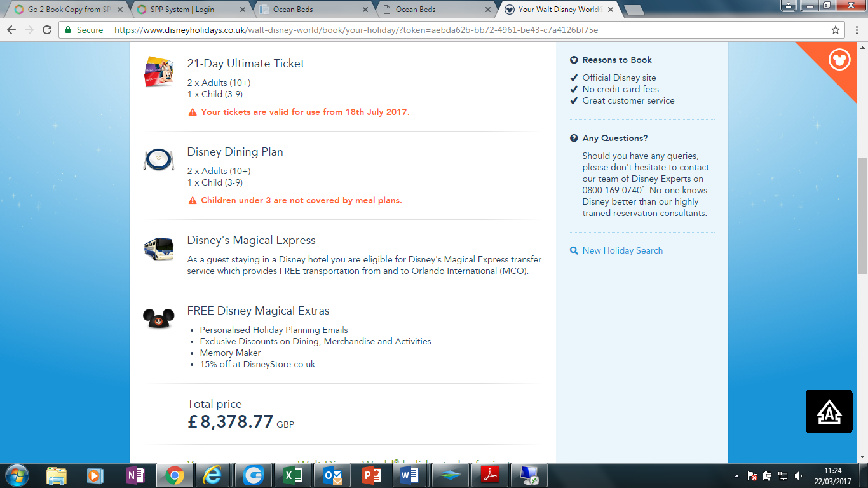Click the volume speaker icon in the system tray

point(797,475)
